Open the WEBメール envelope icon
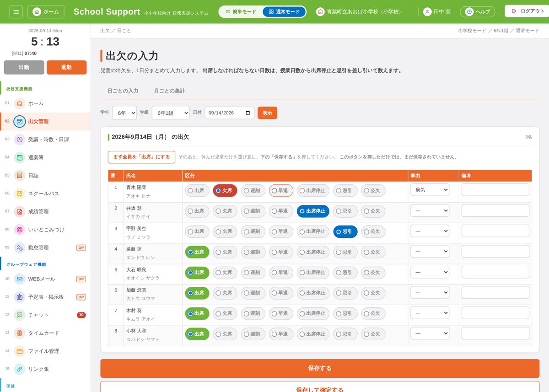Screen dimensions: 549x392 19,279
